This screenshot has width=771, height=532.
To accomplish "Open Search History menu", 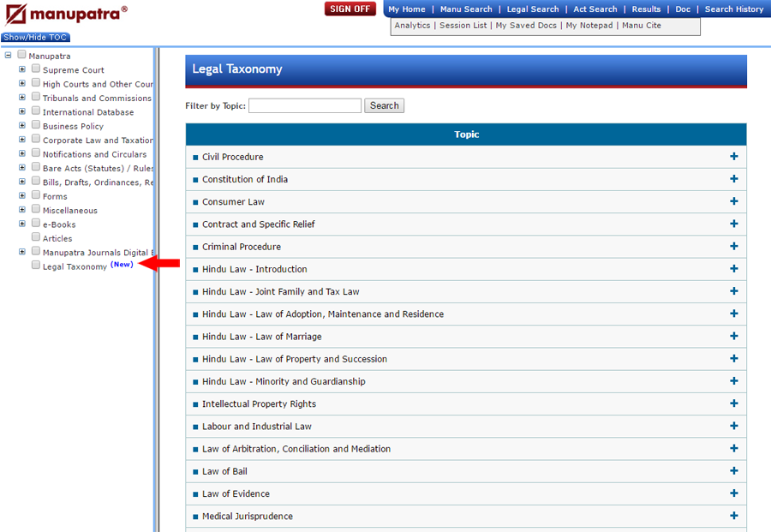I will click(733, 9).
